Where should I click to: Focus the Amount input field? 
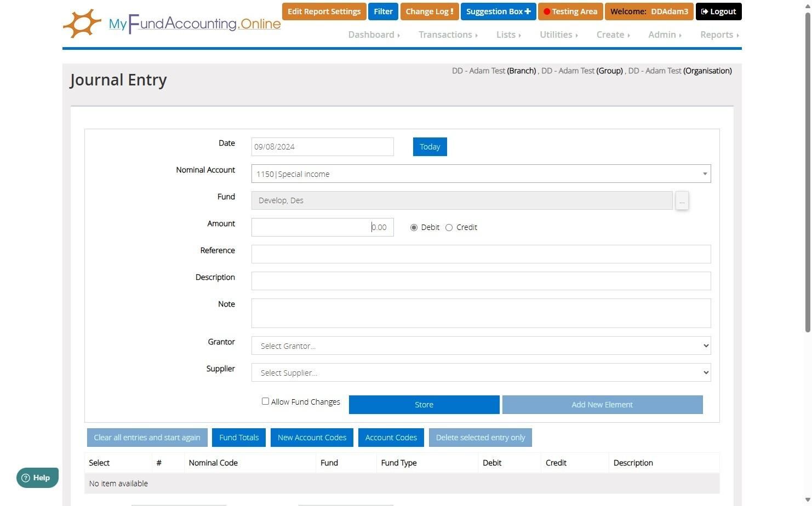click(x=323, y=227)
